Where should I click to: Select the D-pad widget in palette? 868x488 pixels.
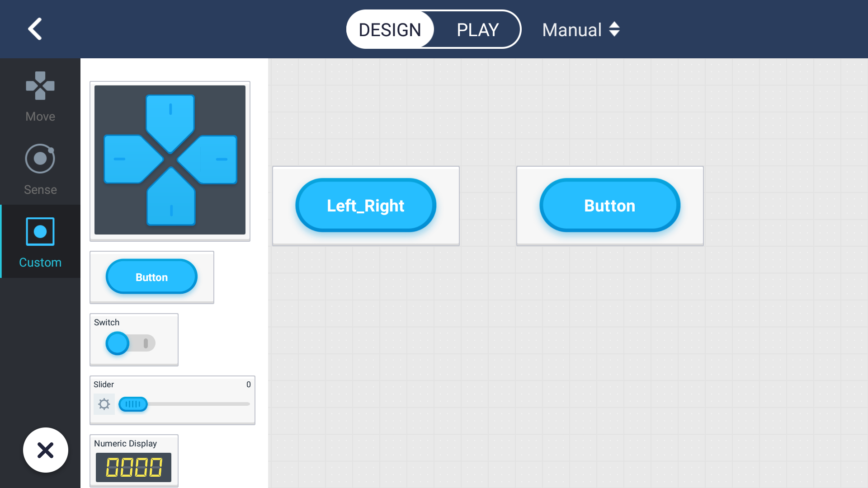(170, 161)
